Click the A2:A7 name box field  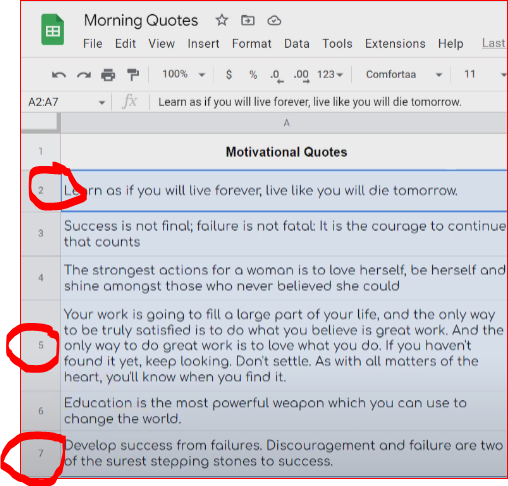click(x=66, y=102)
